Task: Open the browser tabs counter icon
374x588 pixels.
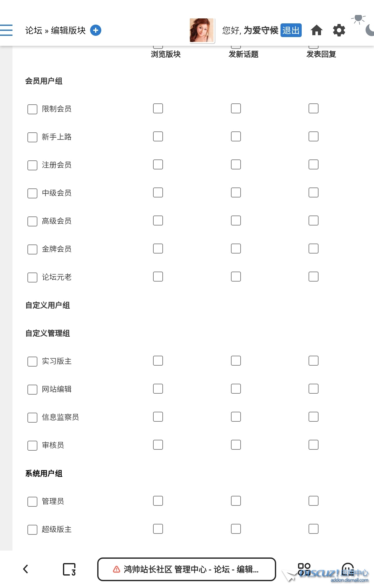Action: pyautogui.click(x=69, y=569)
